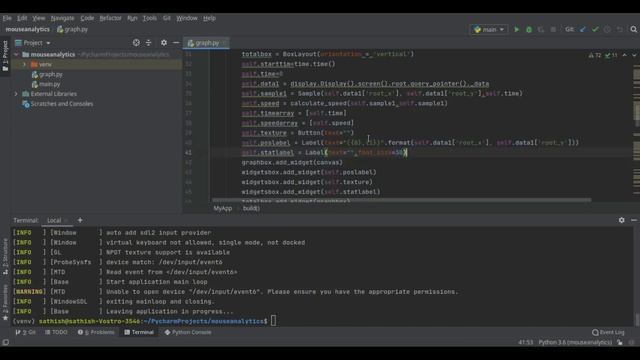Select the Local terminal tab
This screenshot has width=640, height=360.
point(54,220)
